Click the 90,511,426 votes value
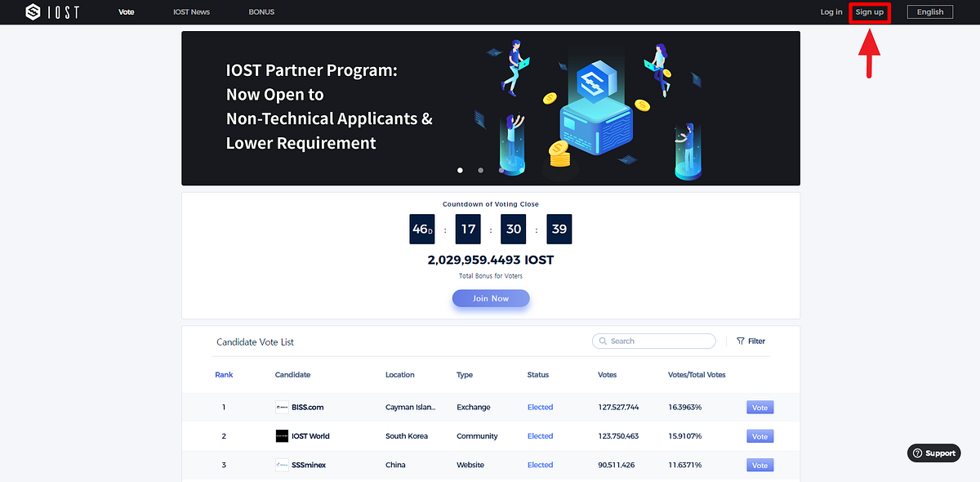Viewport: 980px width, 482px height. pos(617,465)
